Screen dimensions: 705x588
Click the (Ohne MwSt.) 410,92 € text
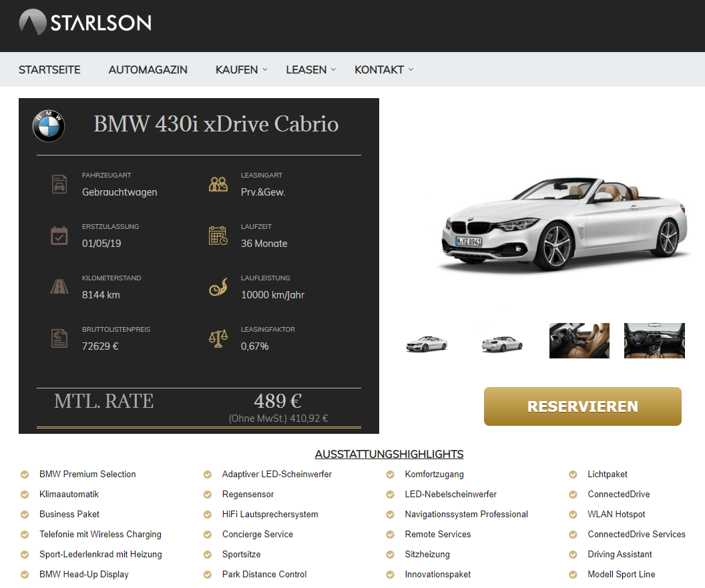click(278, 418)
